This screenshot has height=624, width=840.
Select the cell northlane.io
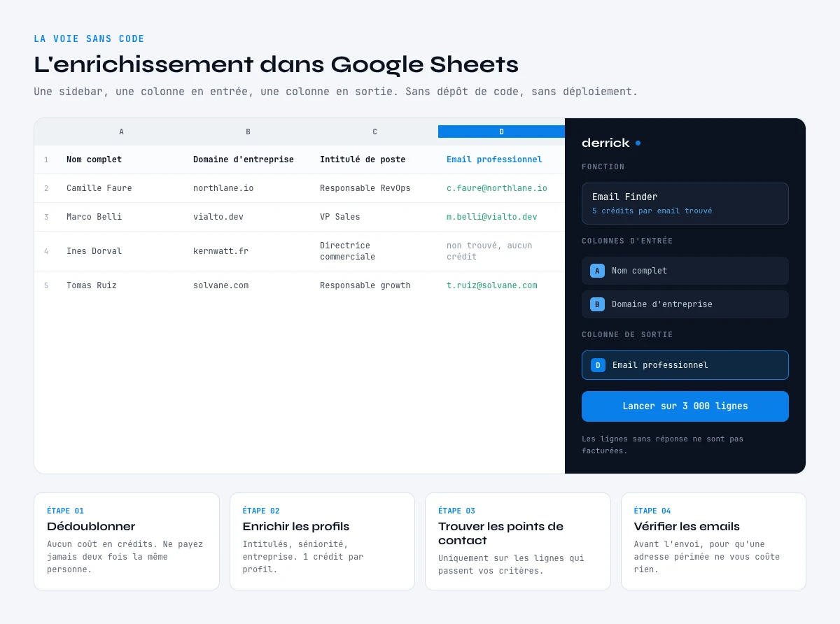248,188
